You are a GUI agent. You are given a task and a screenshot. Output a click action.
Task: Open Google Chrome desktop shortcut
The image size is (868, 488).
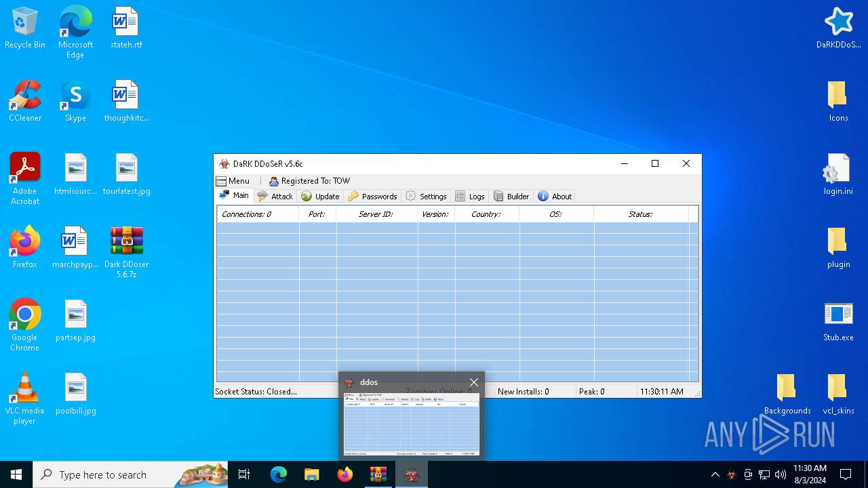[25, 325]
